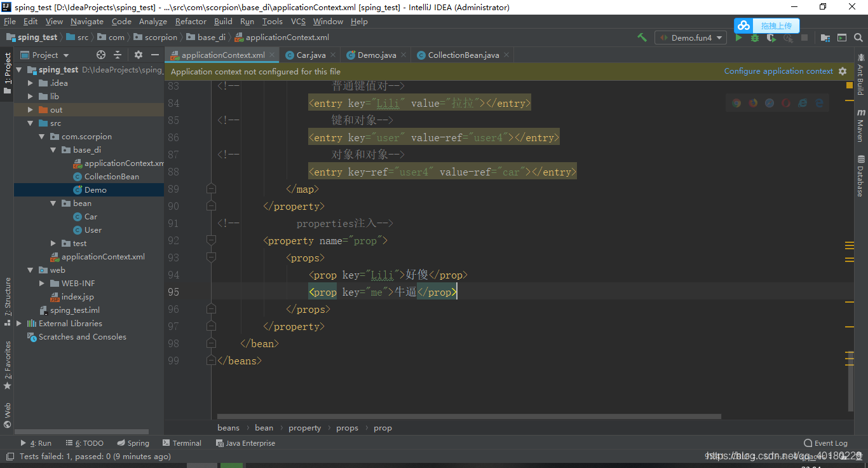Open the VCS menu
868x468 pixels.
pos(298,21)
